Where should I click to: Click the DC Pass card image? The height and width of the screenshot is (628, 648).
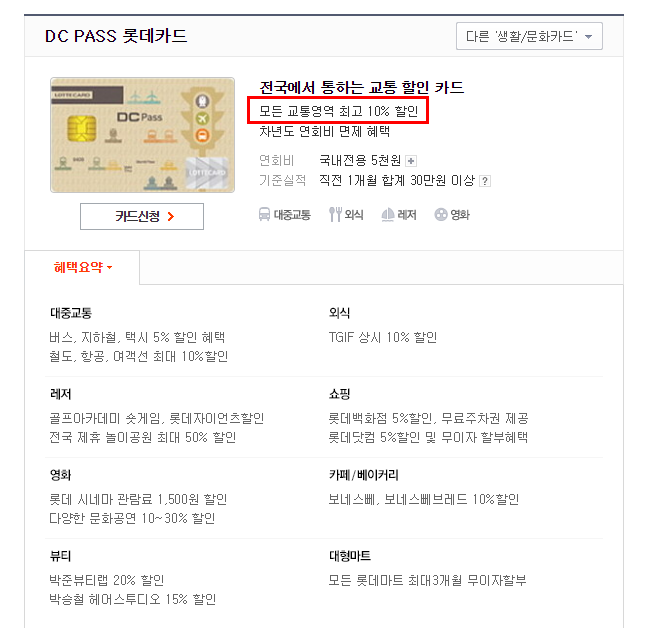[143, 135]
